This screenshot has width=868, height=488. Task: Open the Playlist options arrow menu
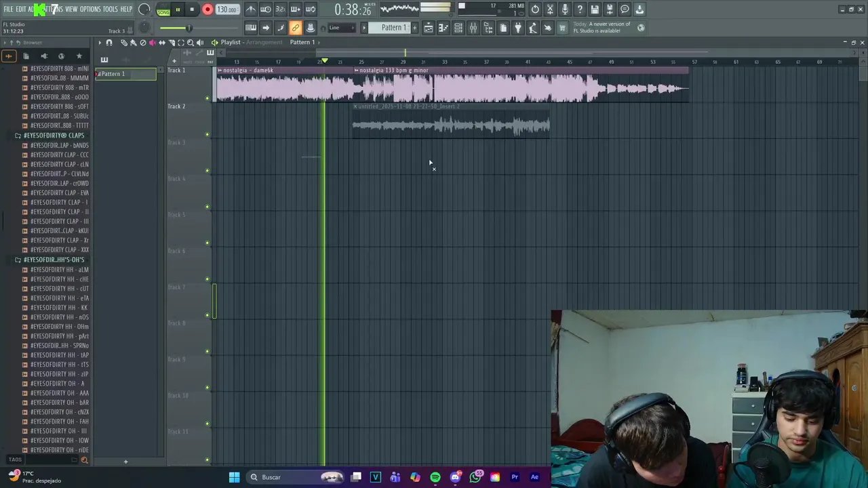tap(100, 43)
